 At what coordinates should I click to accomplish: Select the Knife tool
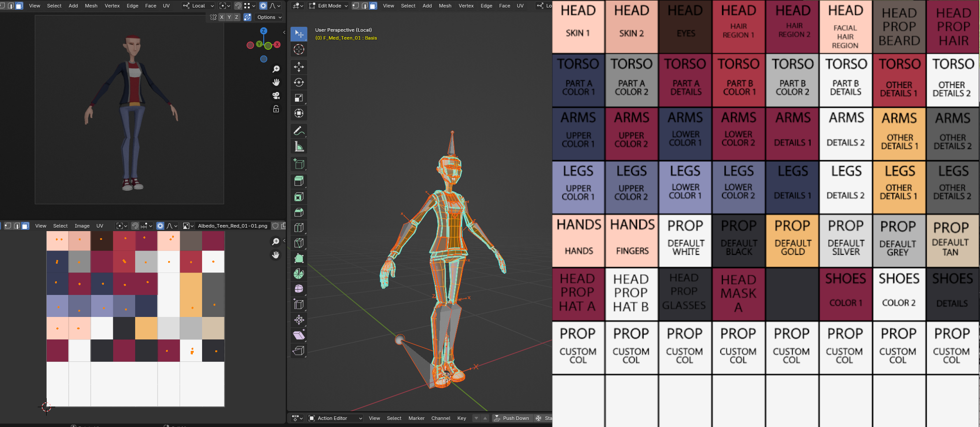[299, 243]
